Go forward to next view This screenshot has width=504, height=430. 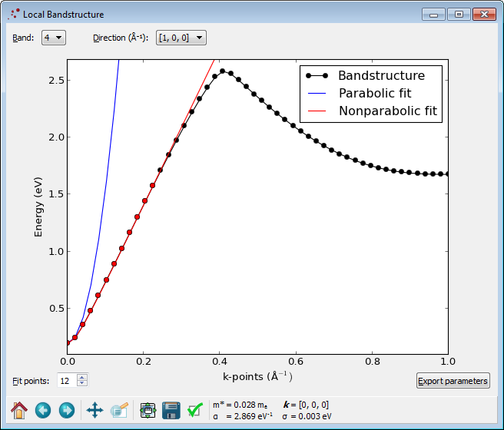[x=67, y=410]
